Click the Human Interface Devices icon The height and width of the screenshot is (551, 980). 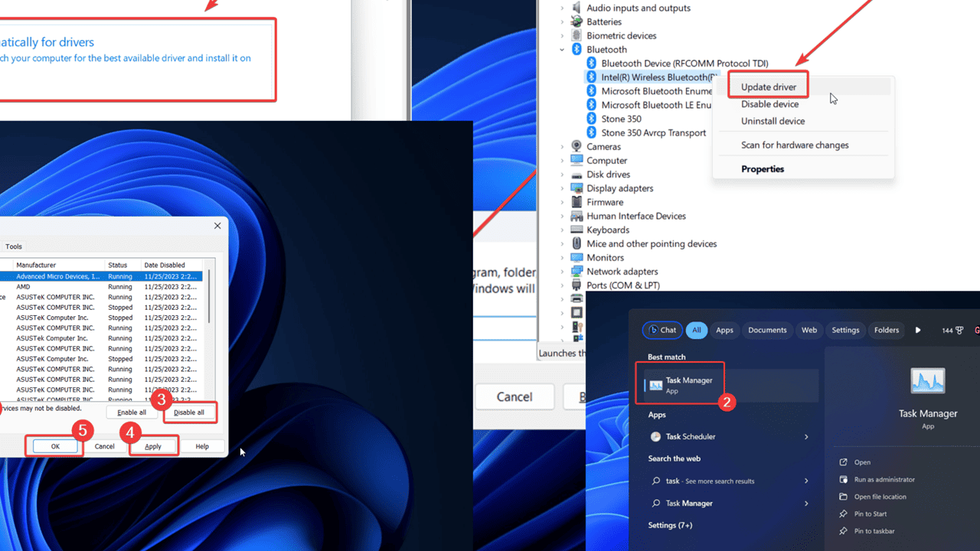(x=576, y=216)
